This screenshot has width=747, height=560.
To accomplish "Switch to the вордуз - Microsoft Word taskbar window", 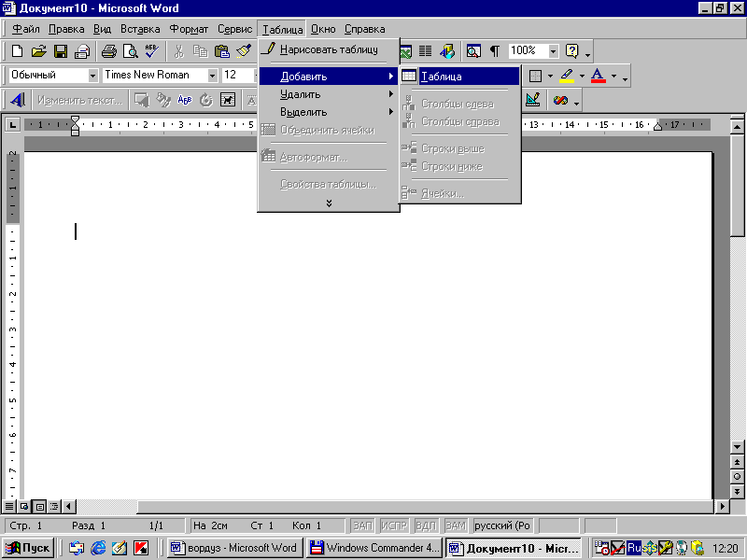I will (234, 548).
